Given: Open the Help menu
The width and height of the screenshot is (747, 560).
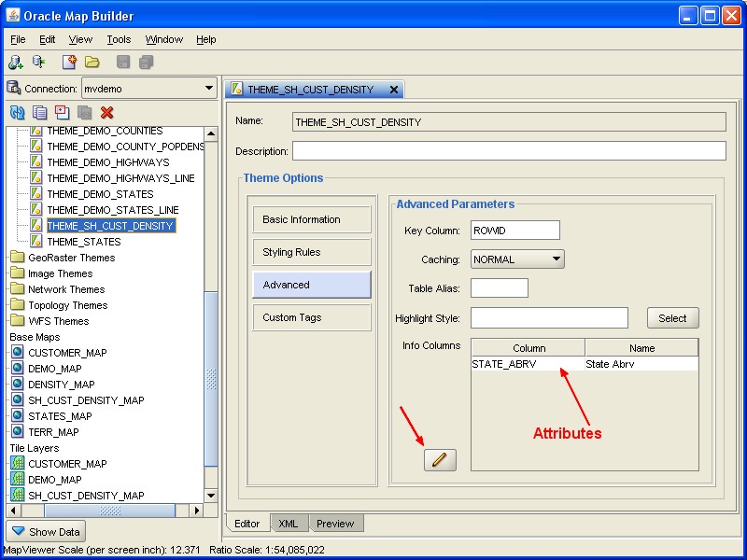Looking at the screenshot, I should pyautogui.click(x=206, y=39).
